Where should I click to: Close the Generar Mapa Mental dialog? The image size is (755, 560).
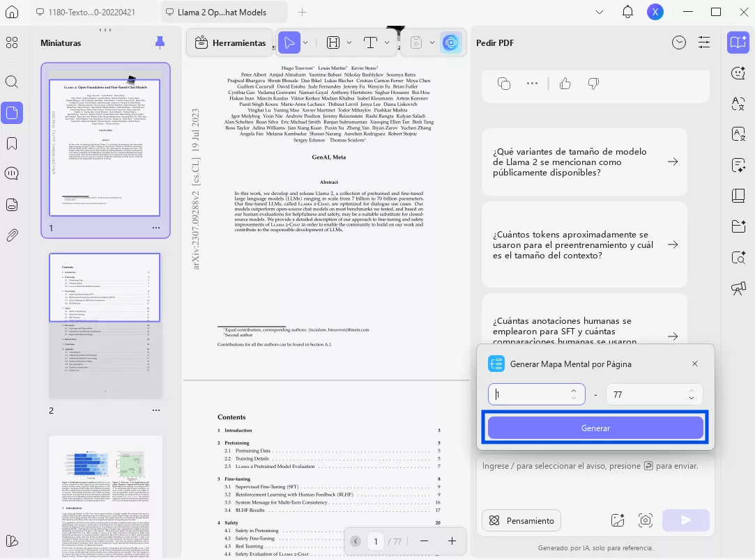[695, 364]
